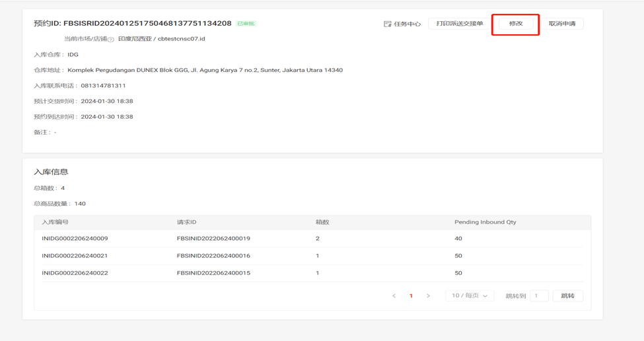This screenshot has height=341, width=644.
Task: Click the Pending Inbound Qty column header
Action: [x=485, y=222]
